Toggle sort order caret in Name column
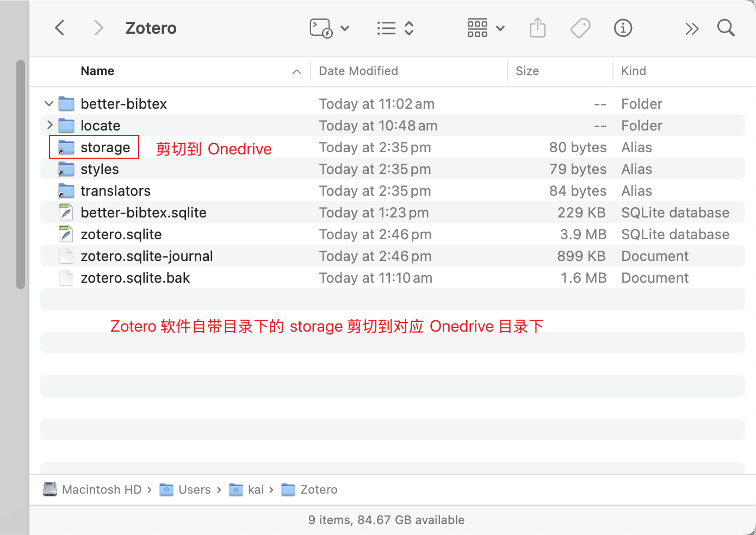The height and width of the screenshot is (535, 756). (x=296, y=72)
